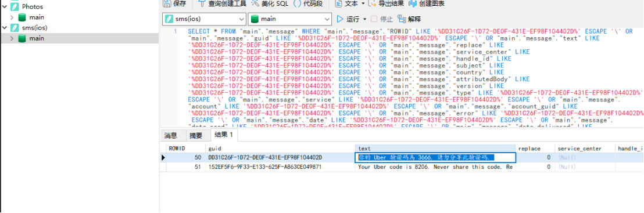Open dropdown arrow next to 运行
Viewport: 644px width, 213px height.
click(x=364, y=19)
